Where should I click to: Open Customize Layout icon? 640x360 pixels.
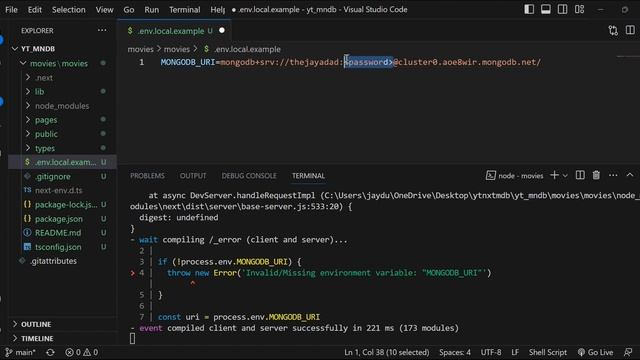[x=580, y=9]
